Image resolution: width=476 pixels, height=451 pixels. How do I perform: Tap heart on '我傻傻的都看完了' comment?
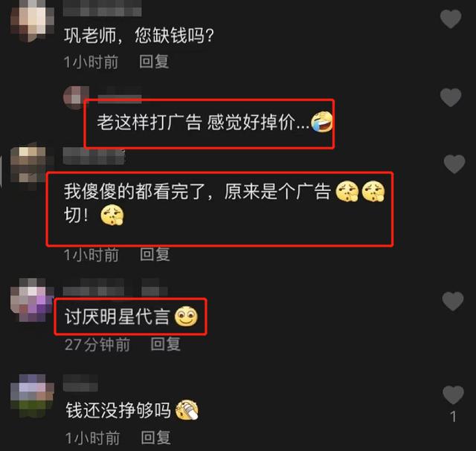(x=454, y=164)
